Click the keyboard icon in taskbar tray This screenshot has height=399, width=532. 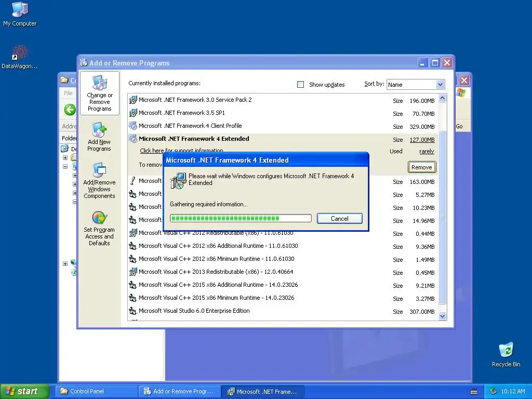[474, 392]
